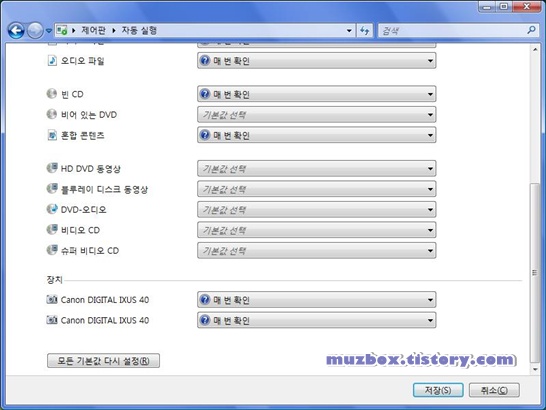Click the DVD-Audio disc icon

pos(52,209)
